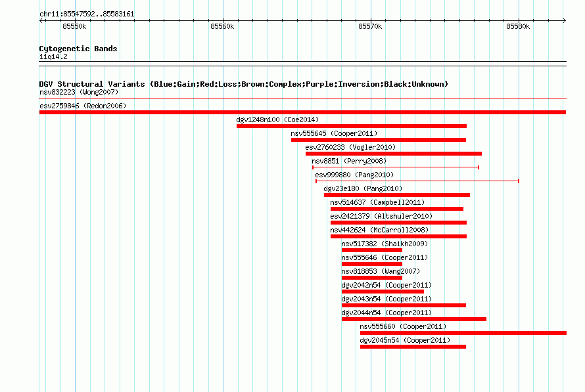585x392 pixels.
Task: Open the dgv23e180 (Pang2010) variant
Action: 363,188
